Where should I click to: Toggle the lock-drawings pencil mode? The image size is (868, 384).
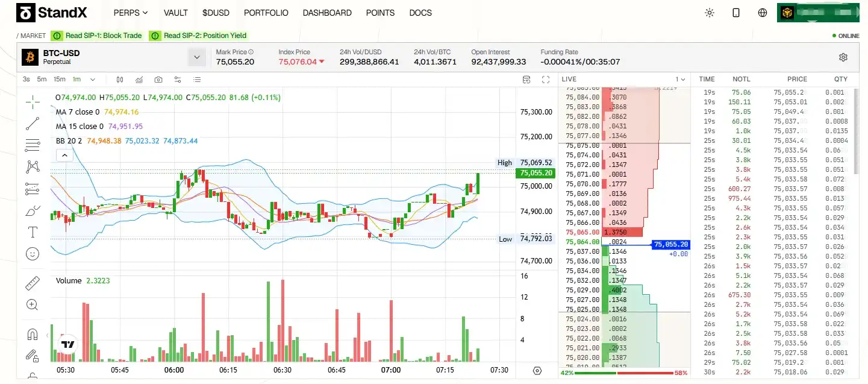coord(33,356)
